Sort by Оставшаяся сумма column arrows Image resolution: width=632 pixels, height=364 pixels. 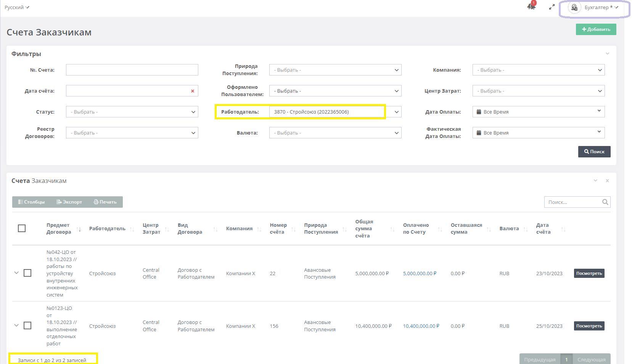click(x=489, y=229)
